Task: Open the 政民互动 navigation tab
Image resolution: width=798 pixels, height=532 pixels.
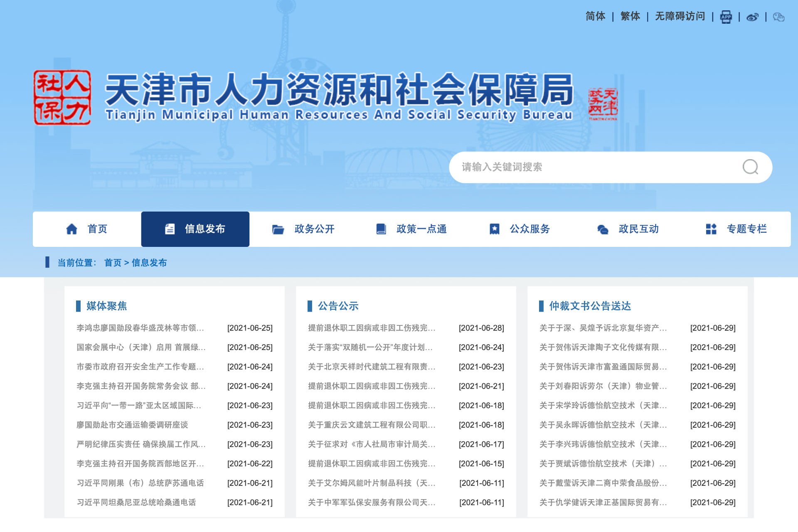Action: point(628,229)
